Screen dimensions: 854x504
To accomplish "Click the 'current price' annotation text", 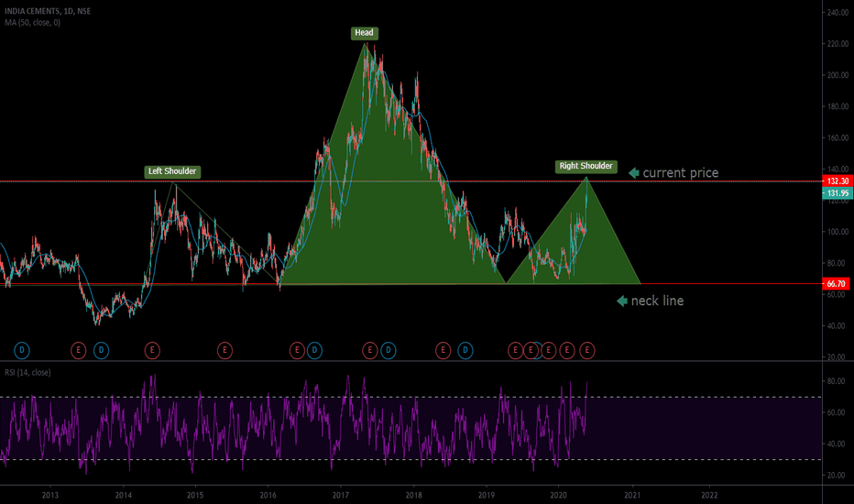I will (680, 172).
